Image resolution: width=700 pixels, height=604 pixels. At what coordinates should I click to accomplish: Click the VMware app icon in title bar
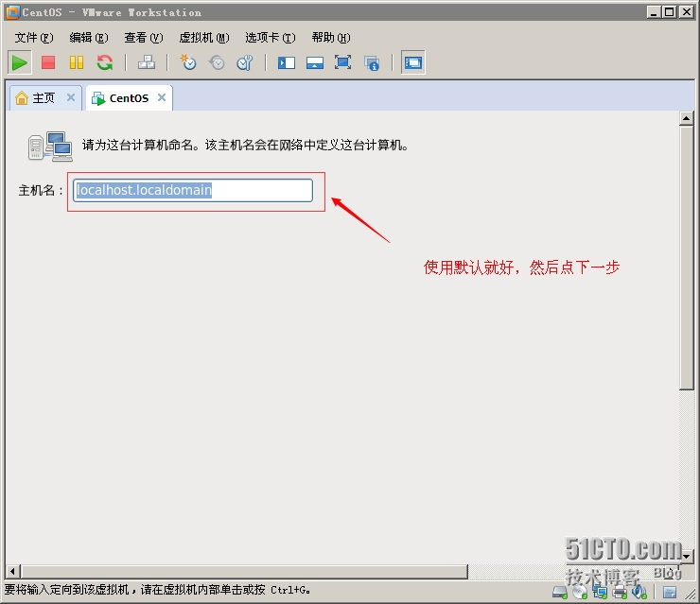tap(13, 12)
